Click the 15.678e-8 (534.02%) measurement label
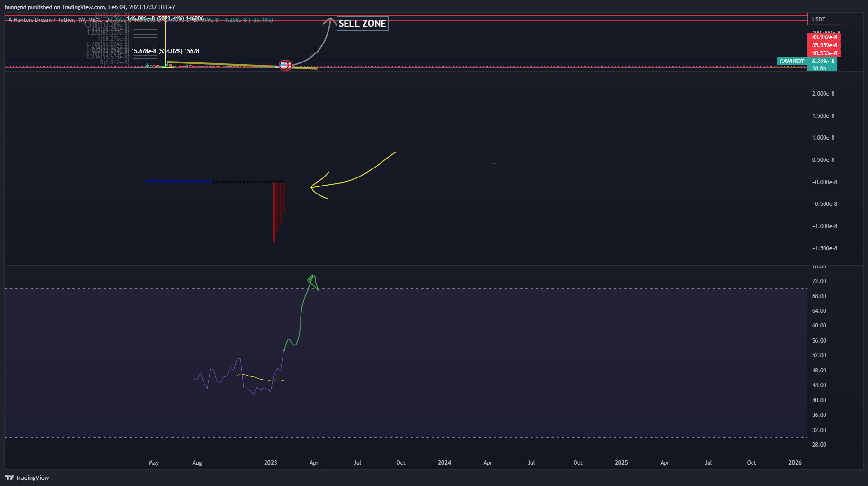The image size is (868, 486). pos(165,51)
